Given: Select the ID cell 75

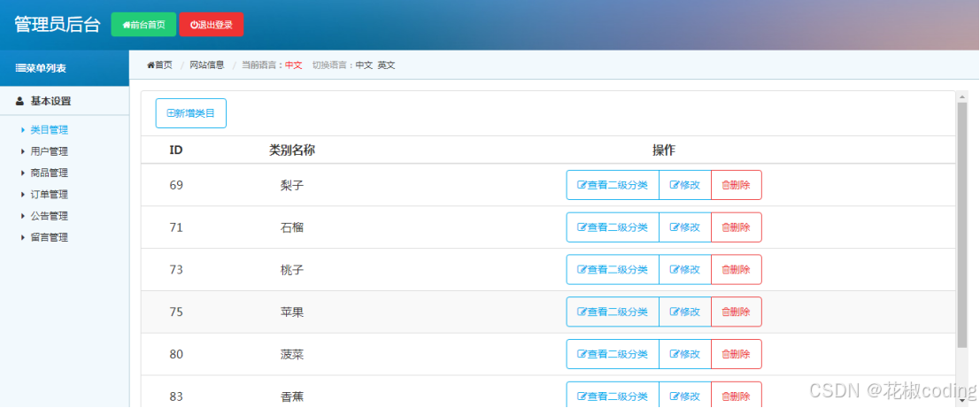Looking at the screenshot, I should (176, 312).
